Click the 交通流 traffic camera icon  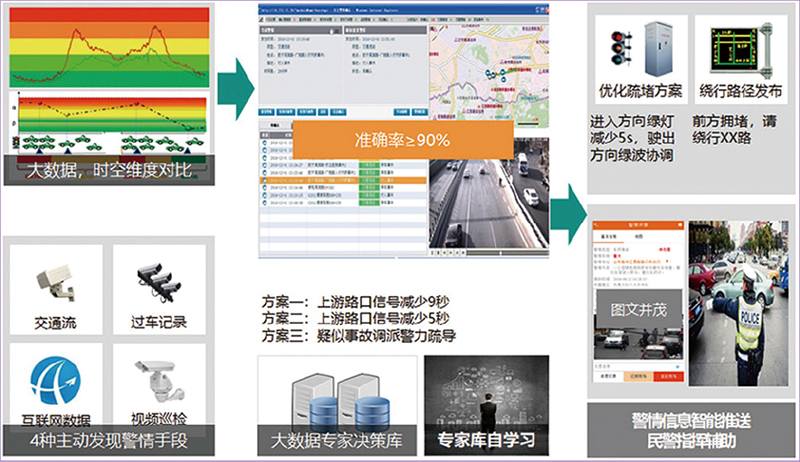pos(55,285)
